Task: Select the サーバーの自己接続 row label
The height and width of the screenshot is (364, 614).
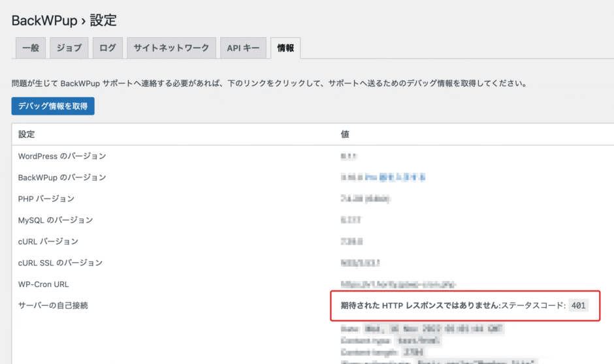Action: pyautogui.click(x=53, y=305)
